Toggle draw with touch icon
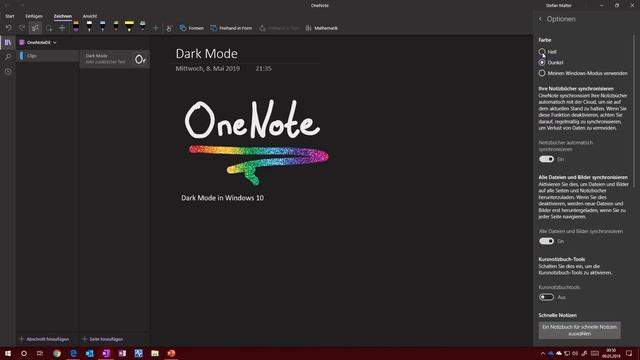Image resolution: width=640 pixels, height=360 pixels. pyautogui.click(x=169, y=28)
